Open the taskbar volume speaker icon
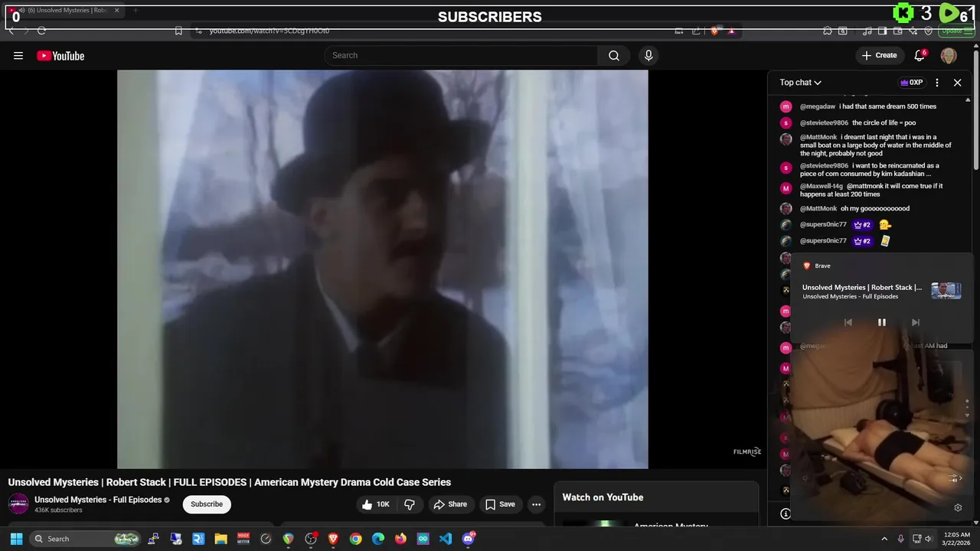The image size is (980, 551). (929, 539)
